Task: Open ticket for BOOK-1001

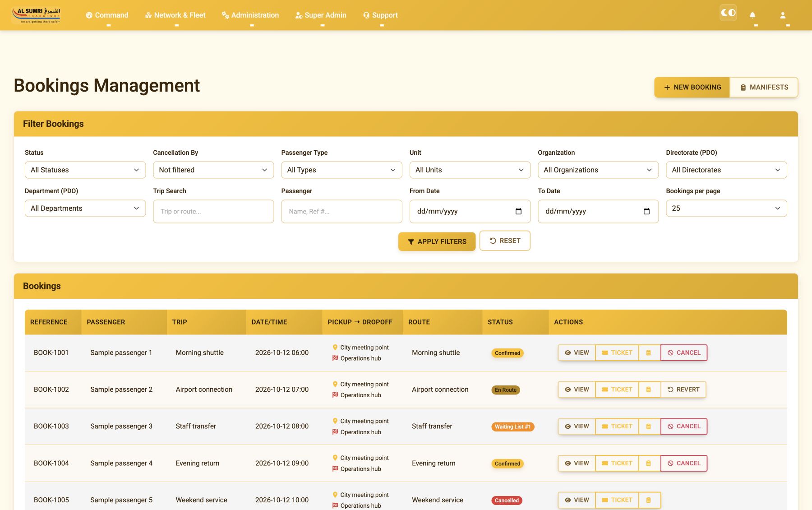Action: click(617, 352)
